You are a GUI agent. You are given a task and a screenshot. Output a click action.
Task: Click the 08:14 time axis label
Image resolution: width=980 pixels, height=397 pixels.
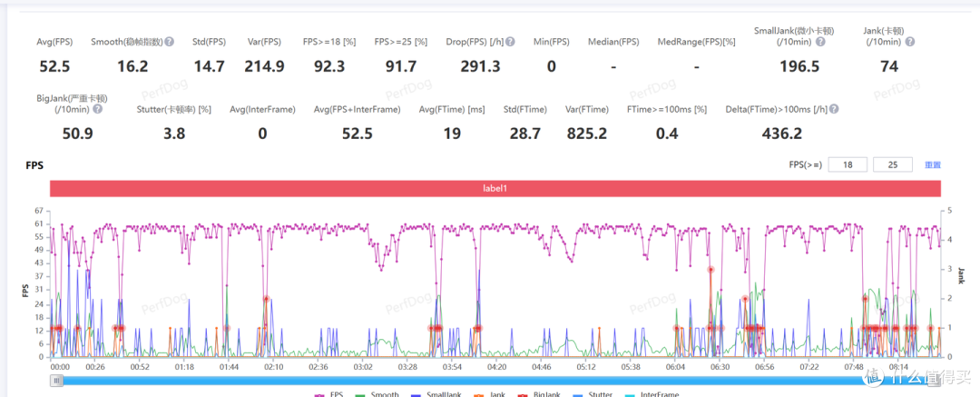coord(898,366)
